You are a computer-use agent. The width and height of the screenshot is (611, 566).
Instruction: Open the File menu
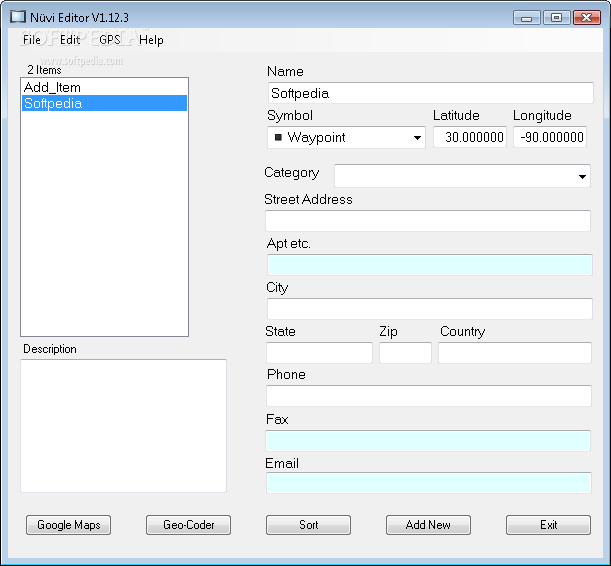[32, 40]
